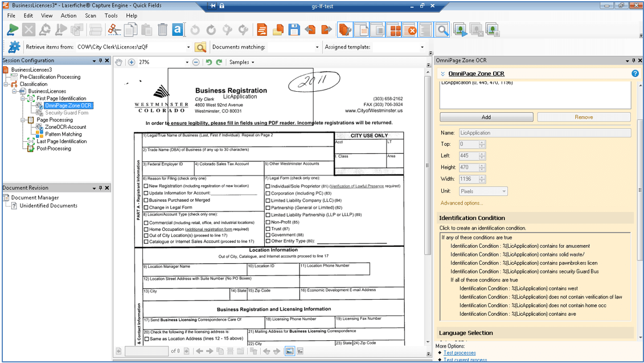The width and height of the screenshot is (644, 363).
Task: Rotate image left with green counterclockwise arrow
Action: point(208,62)
